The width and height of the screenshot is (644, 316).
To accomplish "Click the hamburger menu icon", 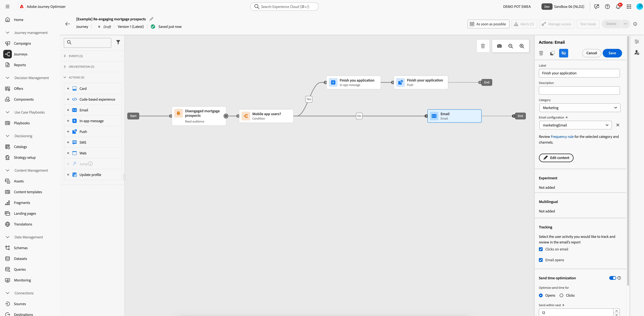I will (x=8, y=6).
